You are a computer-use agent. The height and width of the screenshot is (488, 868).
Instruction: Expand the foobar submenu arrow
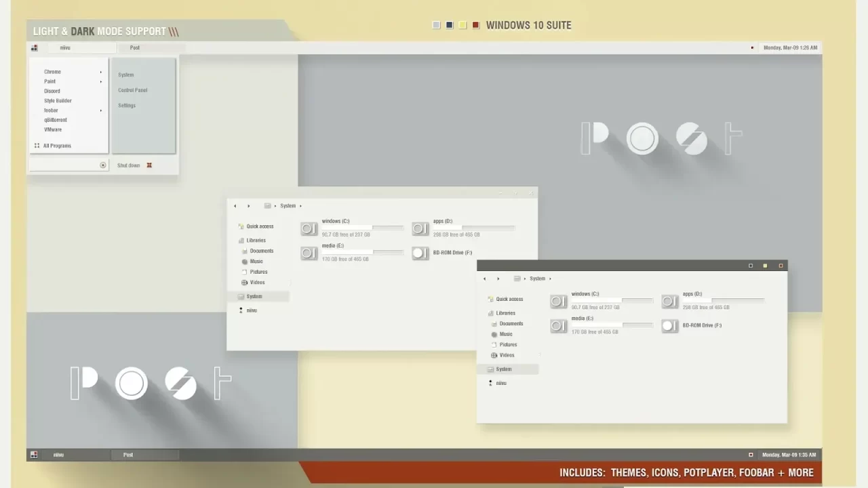(101, 110)
